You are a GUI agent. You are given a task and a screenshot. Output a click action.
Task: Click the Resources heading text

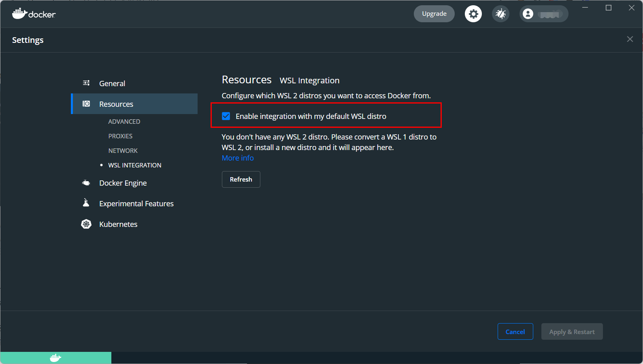click(247, 80)
